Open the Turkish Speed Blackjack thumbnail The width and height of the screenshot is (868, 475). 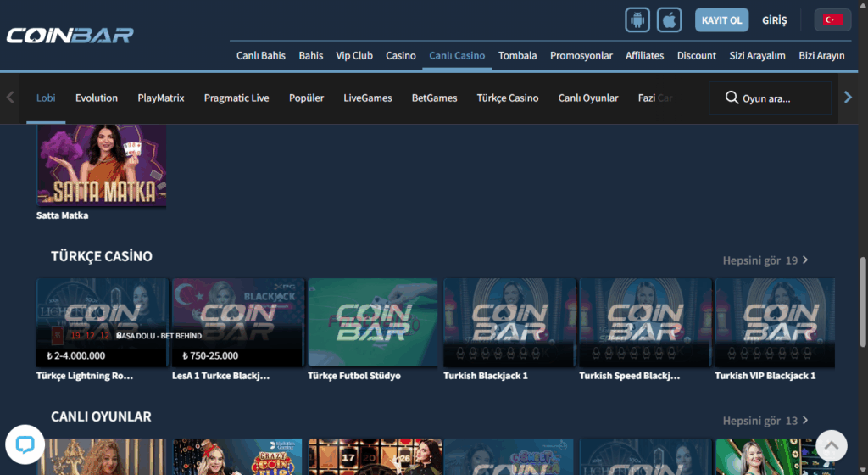coord(645,322)
